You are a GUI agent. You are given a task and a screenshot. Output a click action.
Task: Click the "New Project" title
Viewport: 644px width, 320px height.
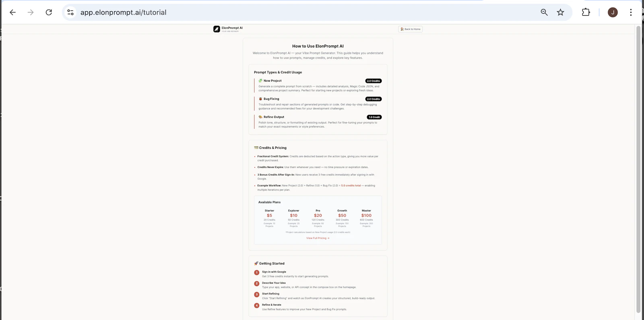click(x=272, y=81)
